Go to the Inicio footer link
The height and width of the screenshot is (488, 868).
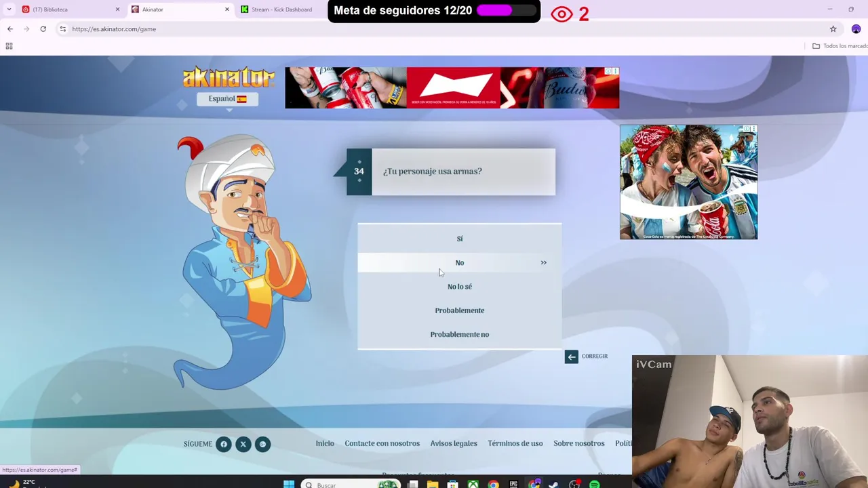(x=325, y=443)
